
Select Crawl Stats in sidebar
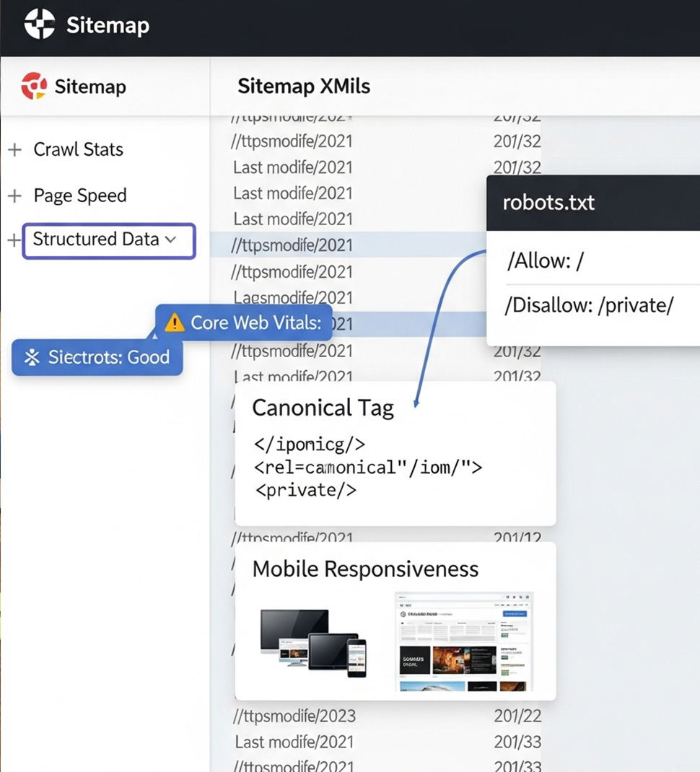pyautogui.click(x=78, y=149)
